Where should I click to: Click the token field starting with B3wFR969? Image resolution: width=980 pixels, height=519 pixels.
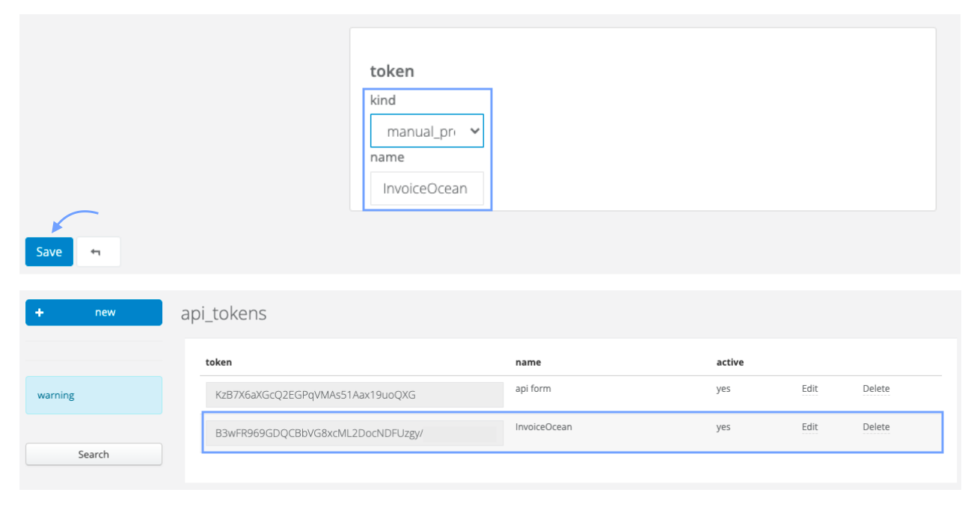(354, 433)
